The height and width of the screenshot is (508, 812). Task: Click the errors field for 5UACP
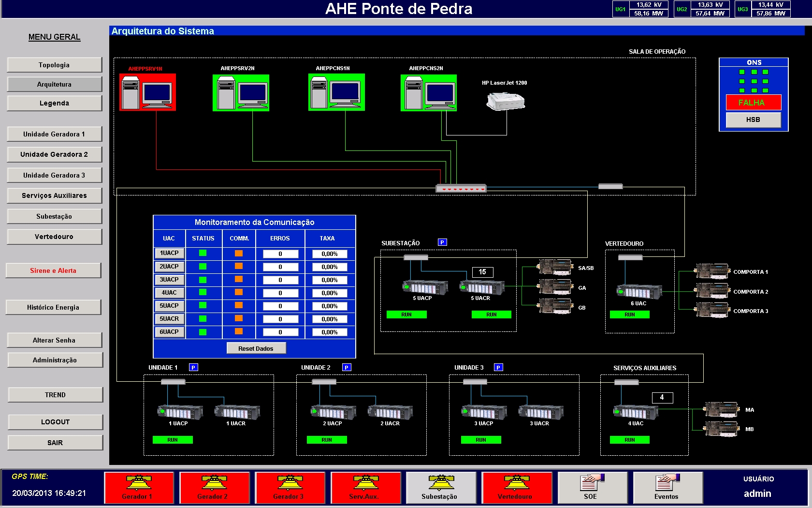(x=280, y=306)
